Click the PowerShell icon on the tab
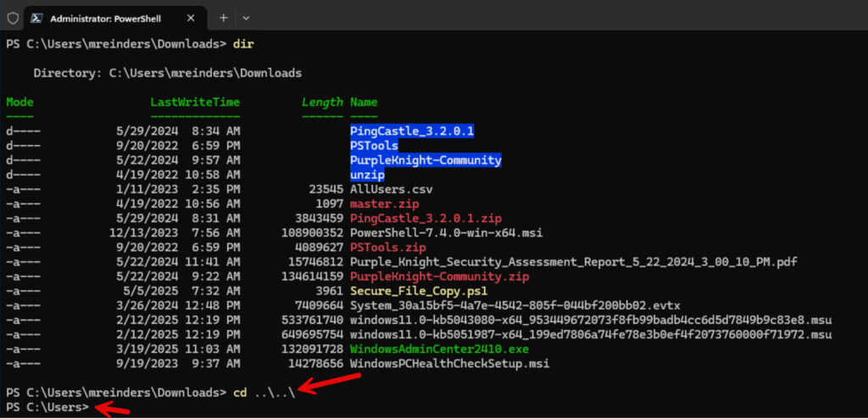The width and height of the screenshot is (868, 419). pos(37,19)
